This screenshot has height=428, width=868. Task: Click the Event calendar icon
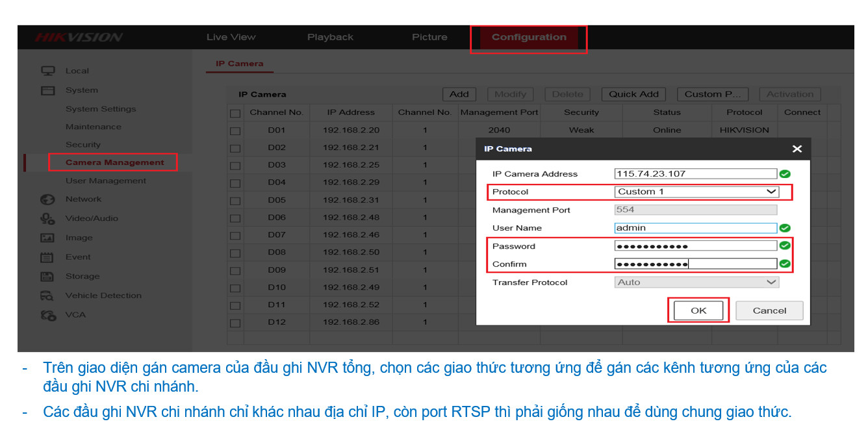tap(48, 257)
